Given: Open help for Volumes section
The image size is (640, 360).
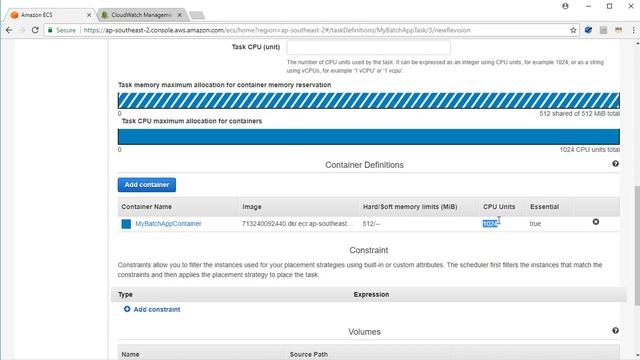Looking at the screenshot, I should [616, 331].
